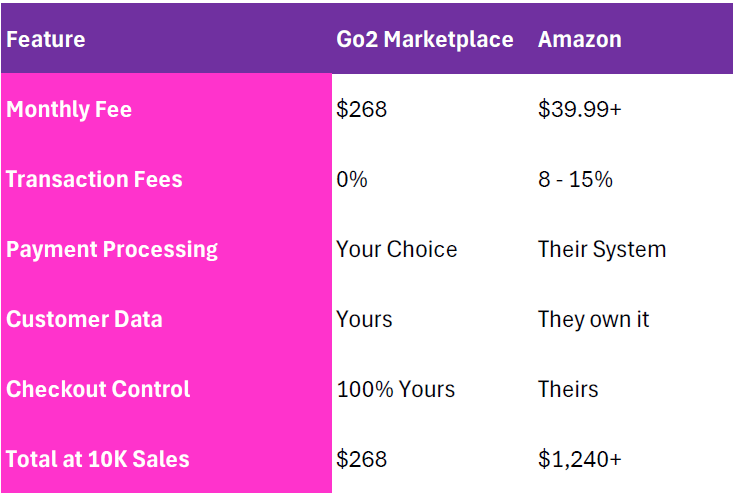Select the 8 - 15% cell

pyautogui.click(x=575, y=180)
